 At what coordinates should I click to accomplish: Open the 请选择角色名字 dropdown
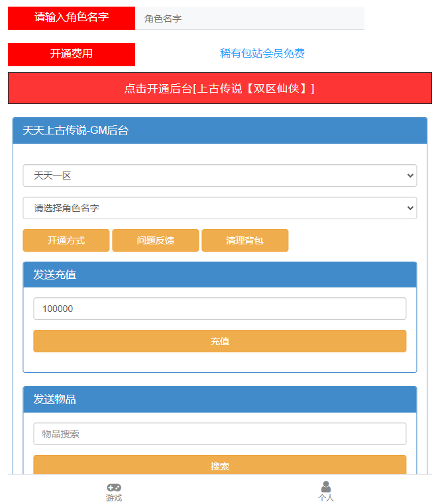click(x=220, y=208)
